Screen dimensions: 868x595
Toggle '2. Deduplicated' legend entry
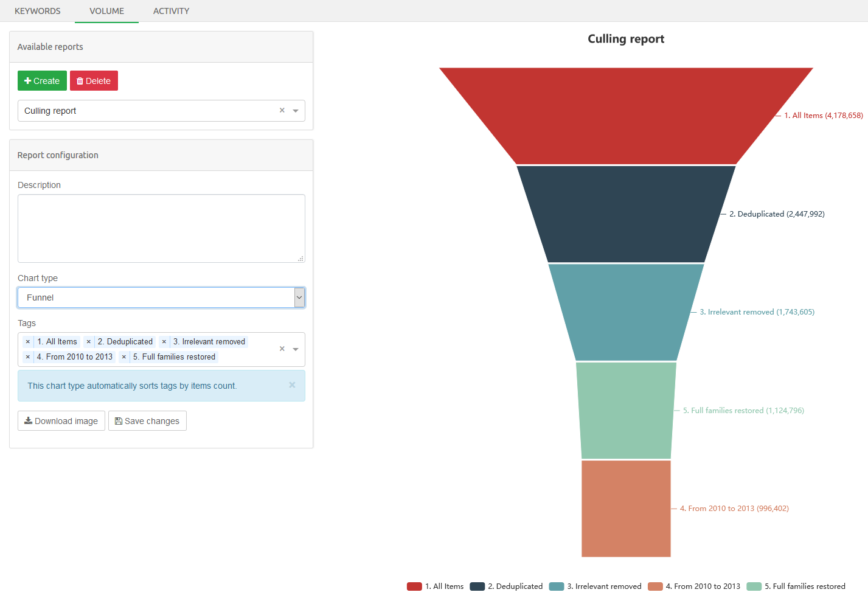[506, 586]
